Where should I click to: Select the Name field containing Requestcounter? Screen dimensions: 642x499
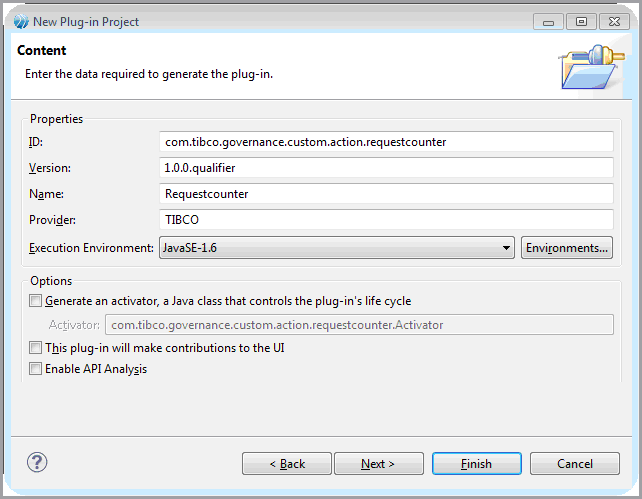tap(386, 194)
